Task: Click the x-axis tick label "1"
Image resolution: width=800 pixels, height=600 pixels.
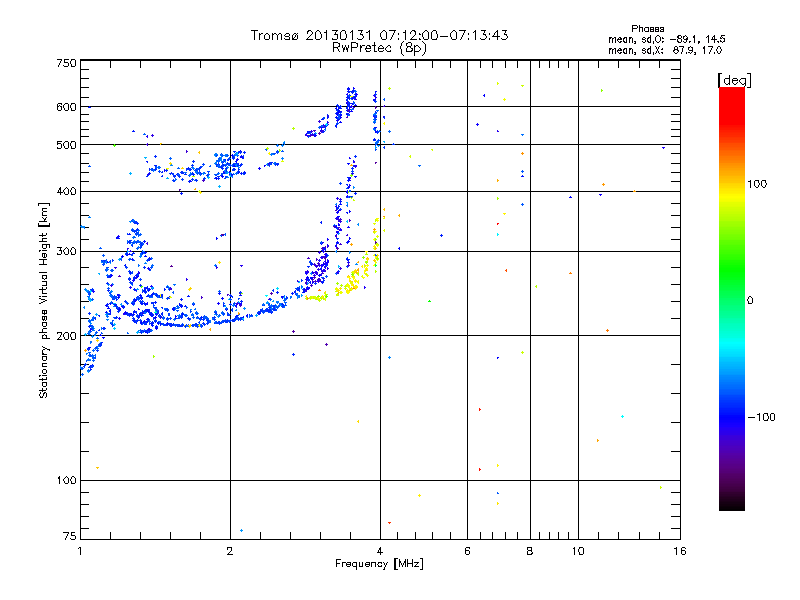Action: pos(80,551)
